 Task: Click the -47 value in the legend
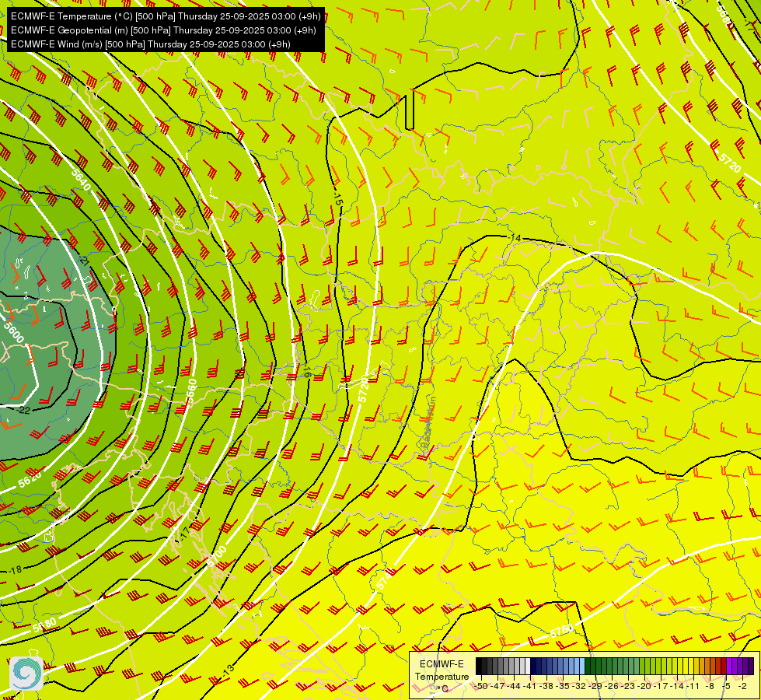click(x=498, y=686)
